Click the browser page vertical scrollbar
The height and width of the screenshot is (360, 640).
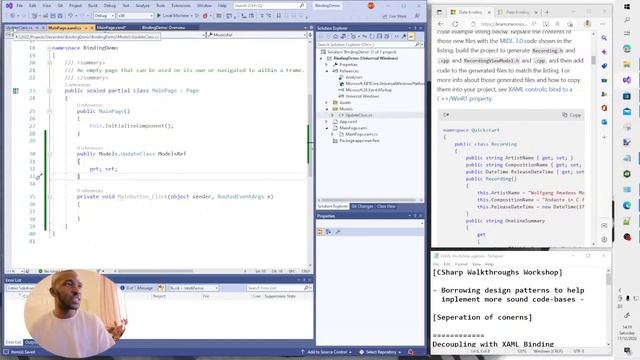(593, 60)
